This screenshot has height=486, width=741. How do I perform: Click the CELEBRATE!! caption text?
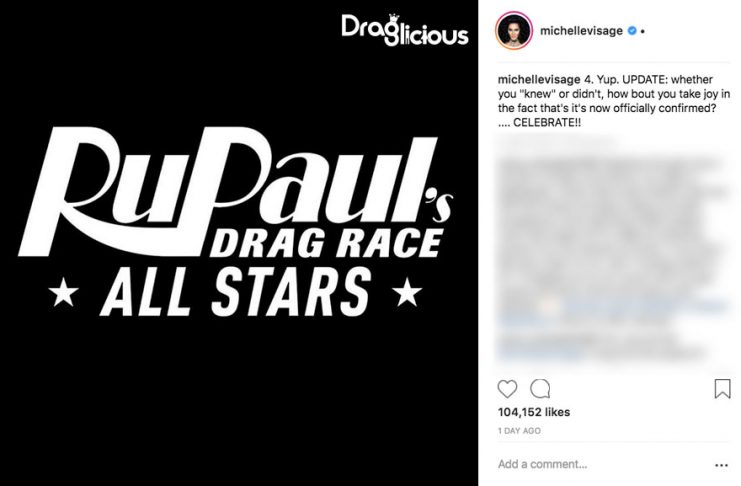[x=547, y=122]
